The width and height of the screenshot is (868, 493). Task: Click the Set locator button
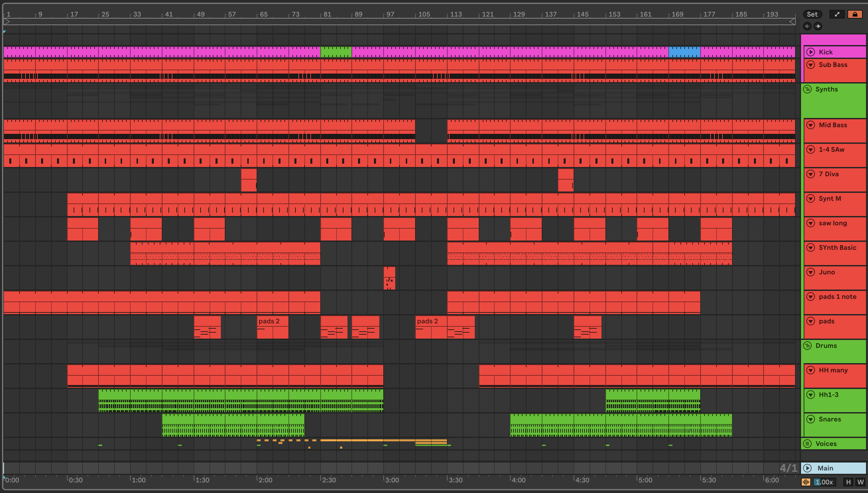812,14
